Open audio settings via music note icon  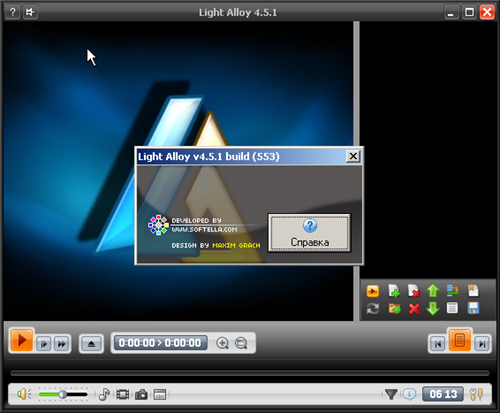pos(104,395)
